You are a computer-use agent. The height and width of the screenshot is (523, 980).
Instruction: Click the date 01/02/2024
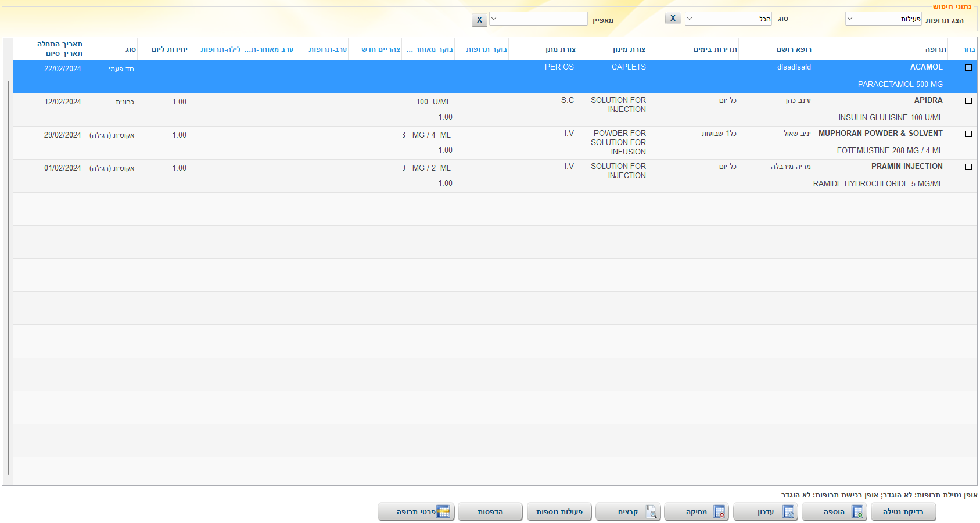(63, 168)
